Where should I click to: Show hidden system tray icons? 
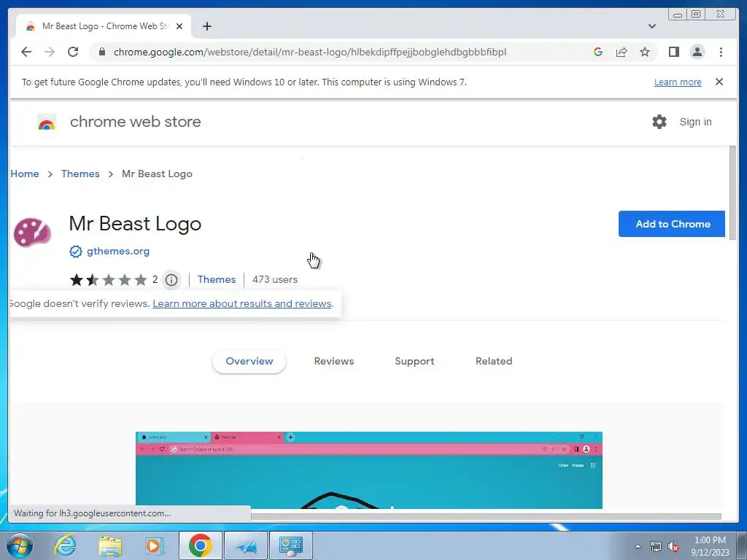[638, 546]
